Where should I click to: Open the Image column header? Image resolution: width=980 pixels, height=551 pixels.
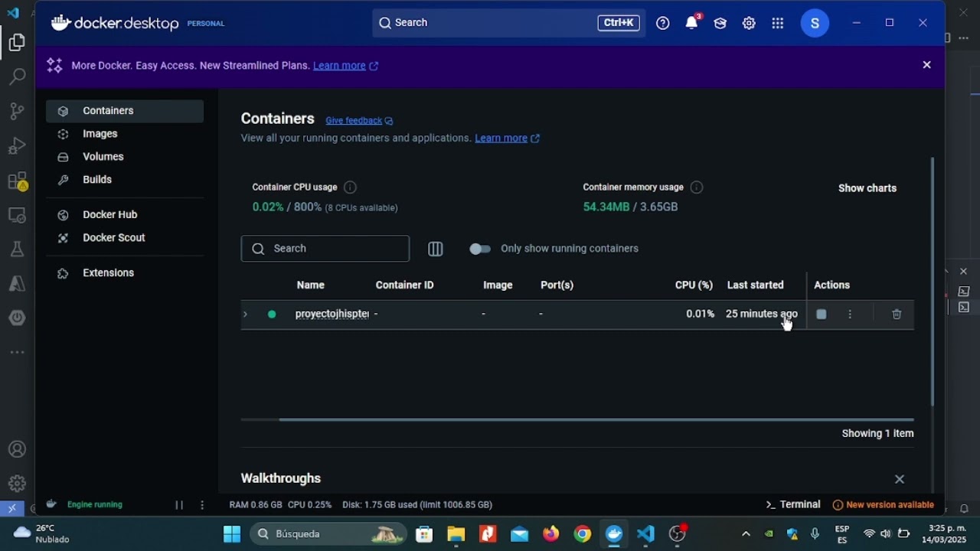pos(498,285)
